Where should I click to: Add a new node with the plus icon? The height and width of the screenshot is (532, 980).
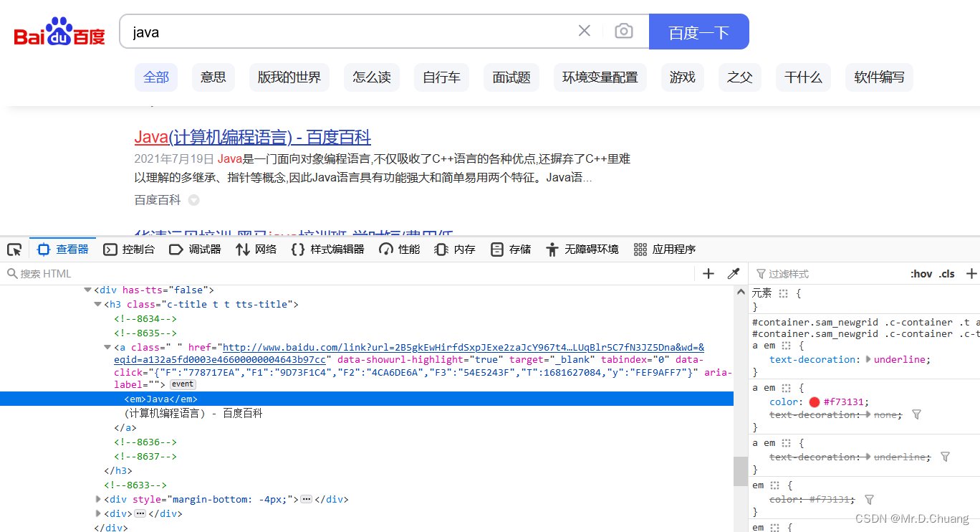[x=708, y=274]
